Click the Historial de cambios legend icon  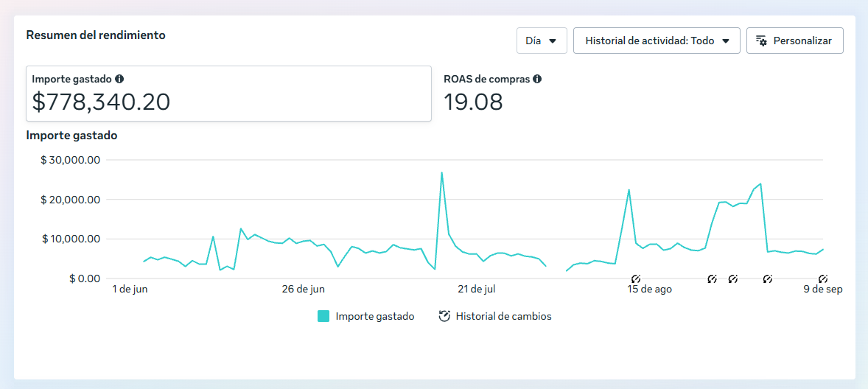click(444, 317)
